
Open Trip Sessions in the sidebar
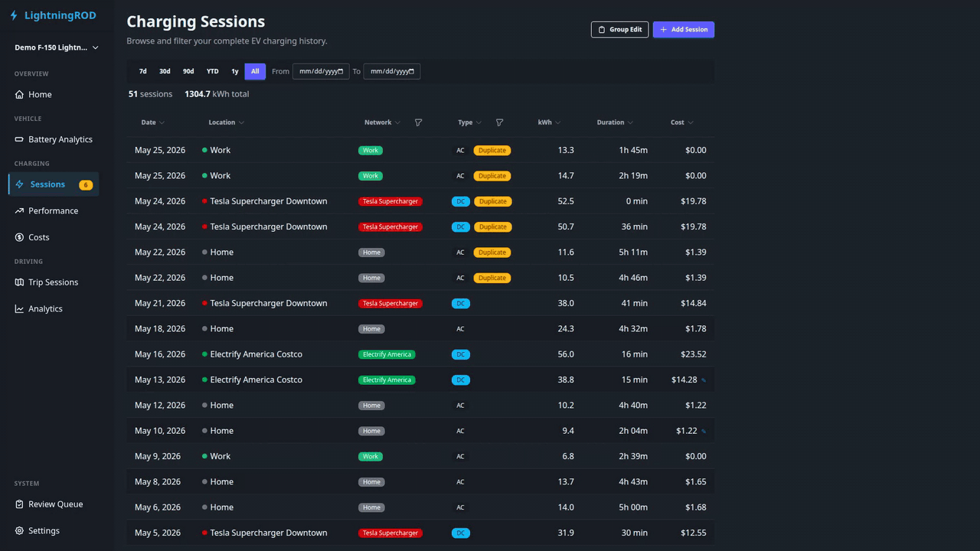click(54, 282)
